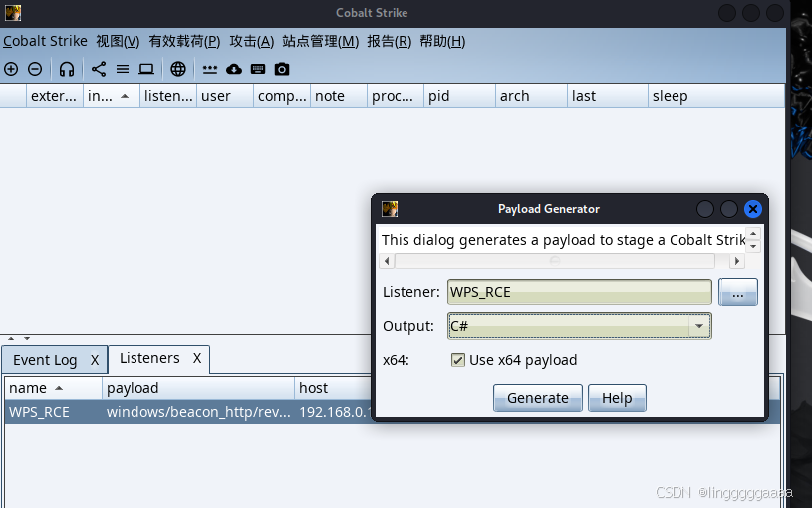Open the 帮助(H) menu
812x508 pixels.
click(x=442, y=41)
